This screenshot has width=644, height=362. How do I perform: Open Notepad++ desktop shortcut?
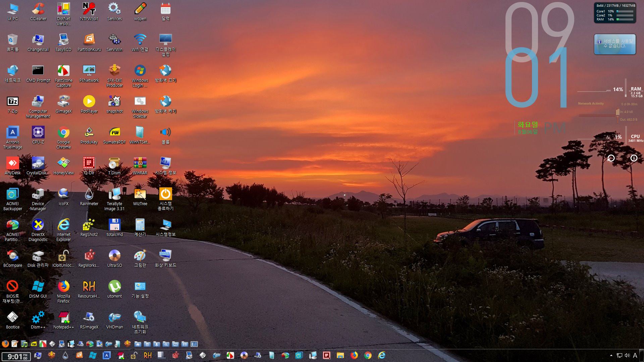coord(63,320)
